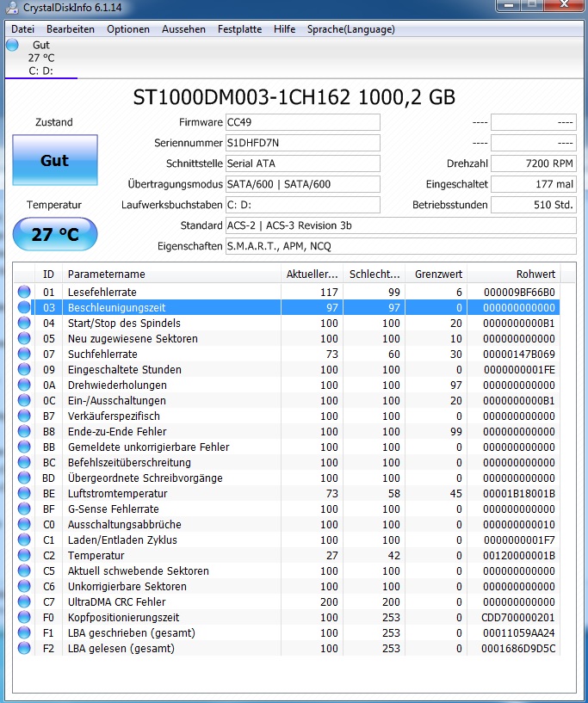This screenshot has height=703, width=588.
Task: Select the Suchfehlerrate parameter name
Action: [x=102, y=354]
